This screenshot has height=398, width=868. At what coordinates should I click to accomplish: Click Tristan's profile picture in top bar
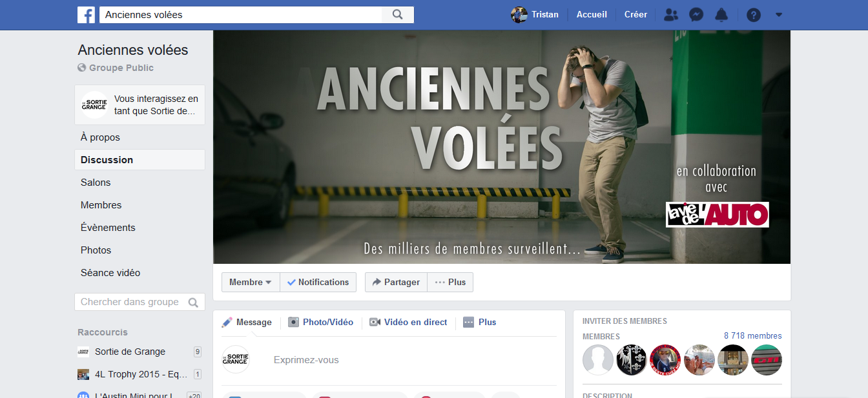click(519, 15)
